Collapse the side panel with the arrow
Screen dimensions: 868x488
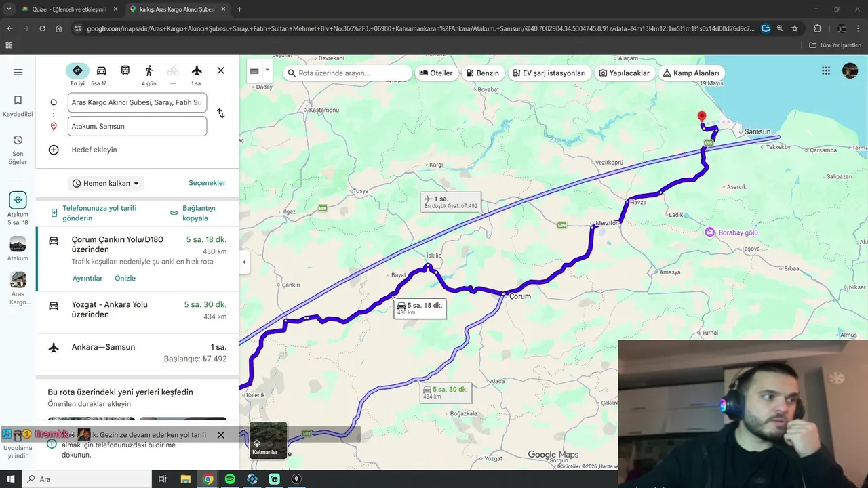tap(244, 262)
